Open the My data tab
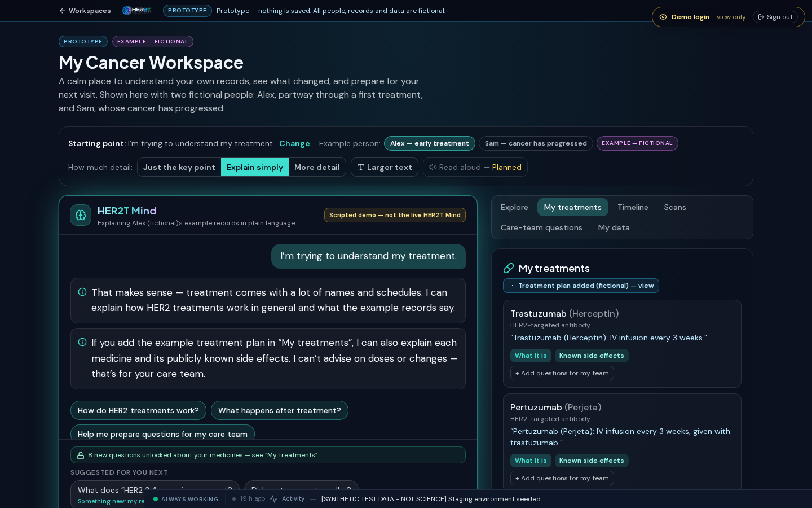Image resolution: width=812 pixels, height=508 pixels. [x=614, y=227]
